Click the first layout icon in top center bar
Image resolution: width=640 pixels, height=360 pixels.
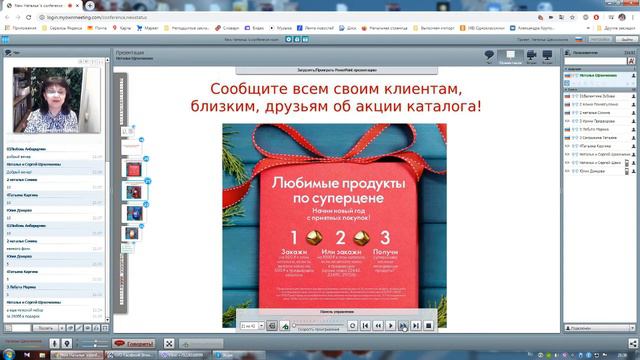click(289, 39)
